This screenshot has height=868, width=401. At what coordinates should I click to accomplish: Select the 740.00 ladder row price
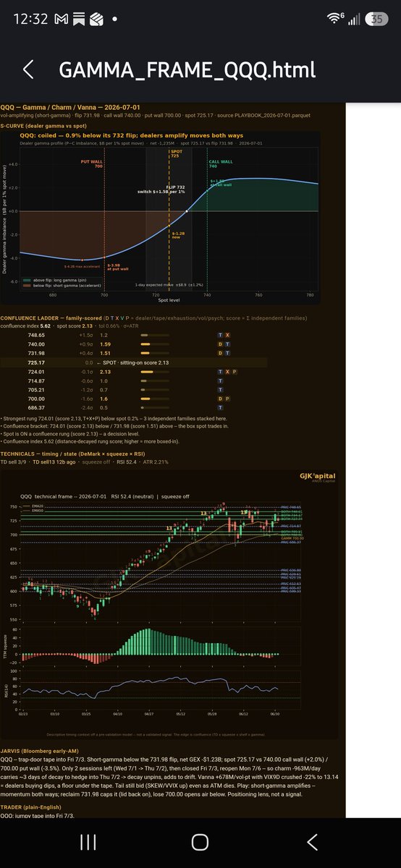pos(35,344)
